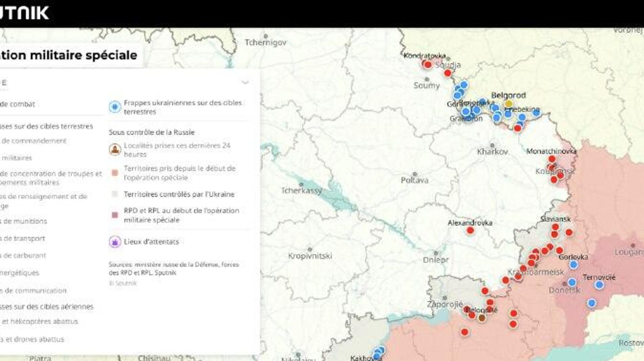Click the purple Lieux d'attentats icon

coord(115,242)
